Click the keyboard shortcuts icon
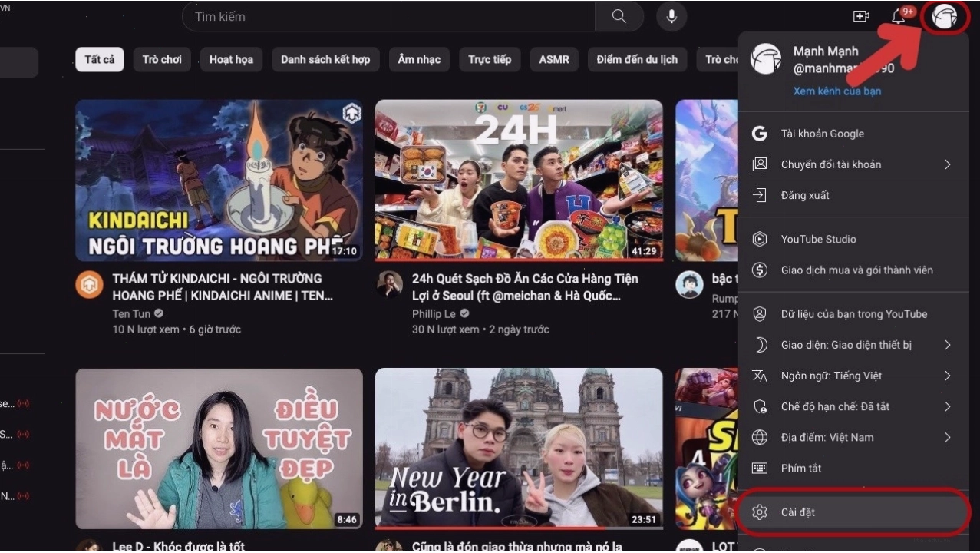 760,468
